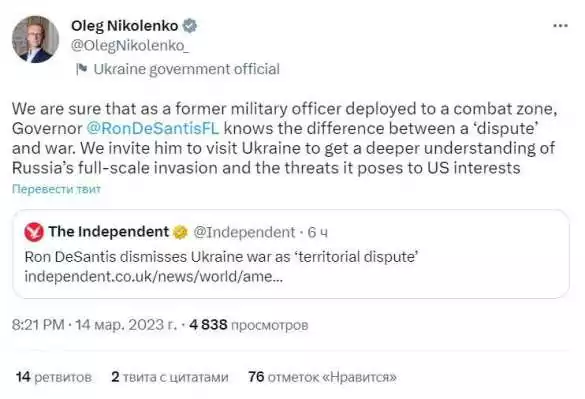585x399 pixels.
Task: Click the blue verified badge next to Oleg Nikolenko
Action: pyautogui.click(x=190, y=26)
